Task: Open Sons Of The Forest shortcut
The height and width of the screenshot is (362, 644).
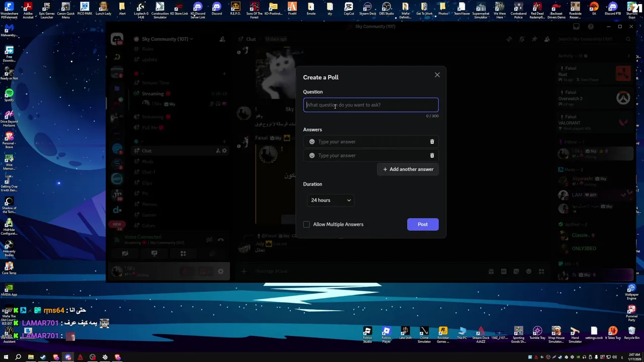Action: point(254,10)
